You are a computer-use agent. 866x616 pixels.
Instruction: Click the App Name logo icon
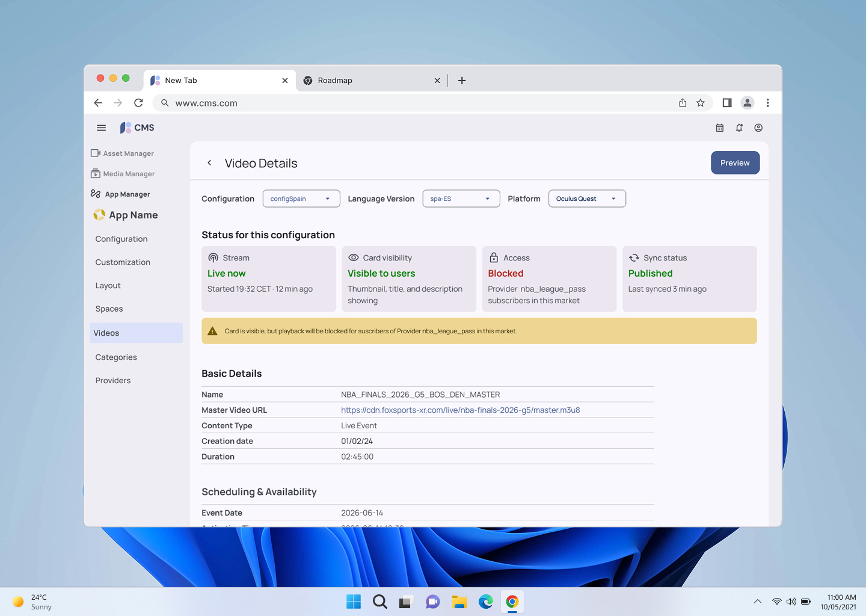[99, 215]
